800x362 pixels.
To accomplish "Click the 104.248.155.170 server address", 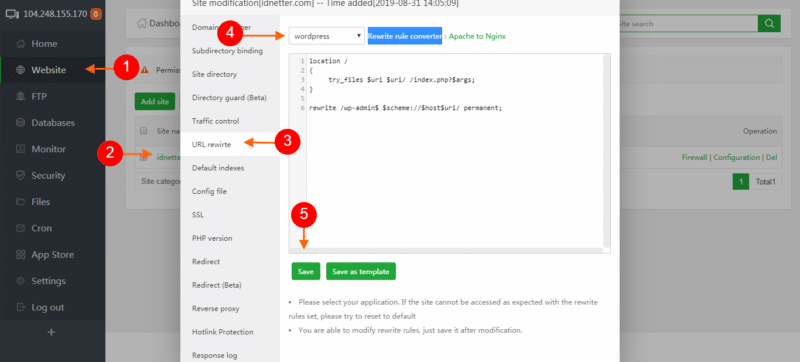I will pyautogui.click(x=55, y=14).
